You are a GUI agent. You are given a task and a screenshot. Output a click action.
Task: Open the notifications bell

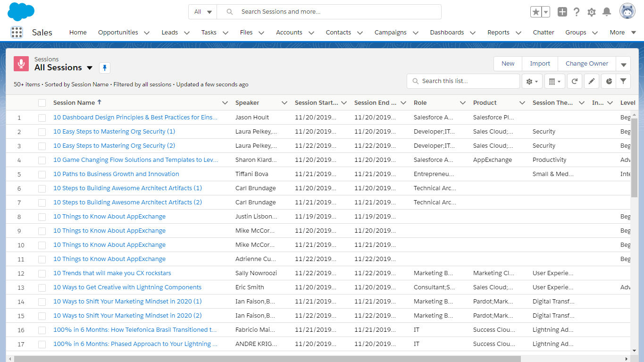607,12
